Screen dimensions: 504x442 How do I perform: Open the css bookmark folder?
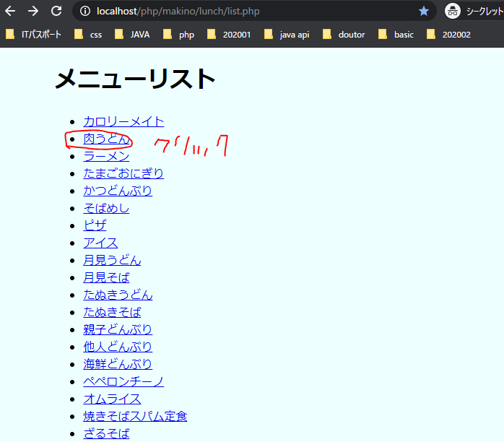point(88,35)
